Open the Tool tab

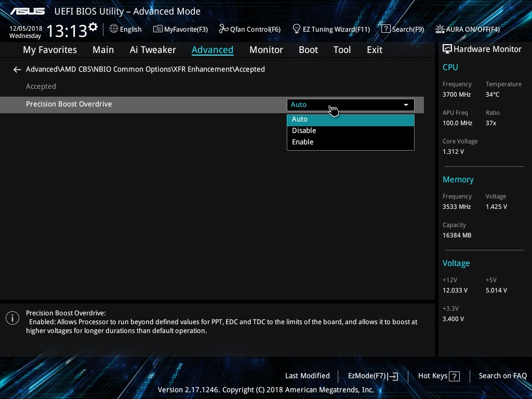(x=342, y=50)
